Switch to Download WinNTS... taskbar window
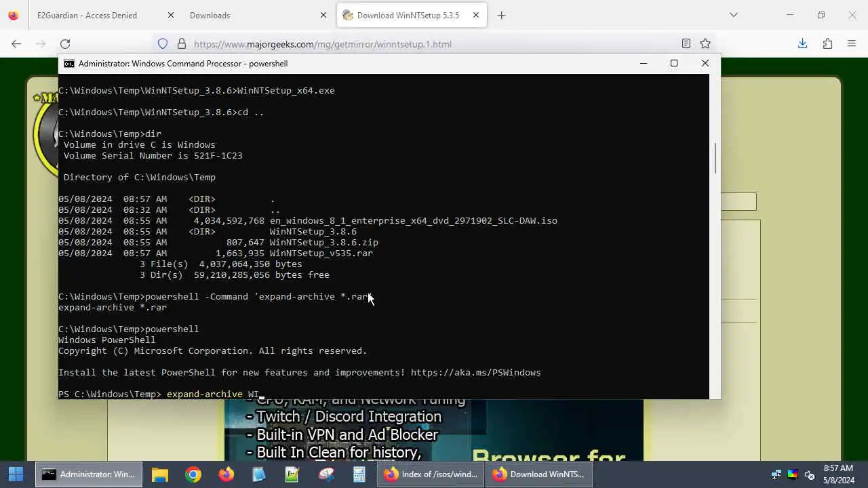Image resolution: width=868 pixels, height=488 pixels. coord(539,474)
